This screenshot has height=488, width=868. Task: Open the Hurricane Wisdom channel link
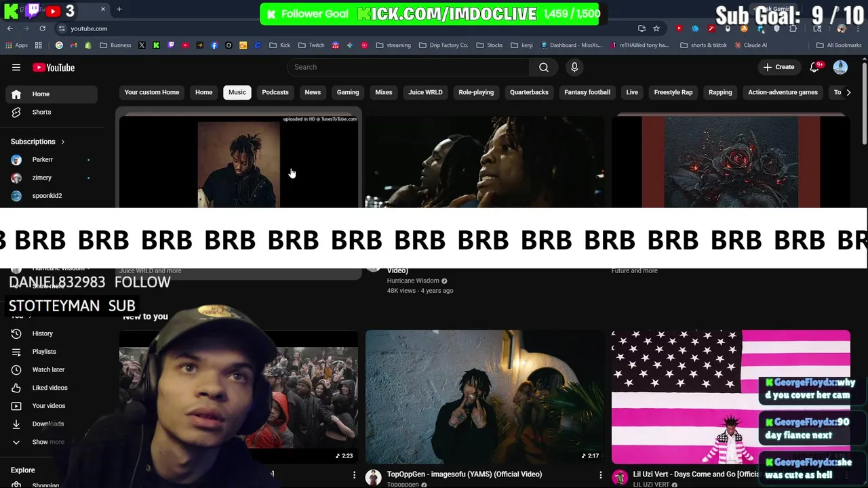[x=413, y=281]
